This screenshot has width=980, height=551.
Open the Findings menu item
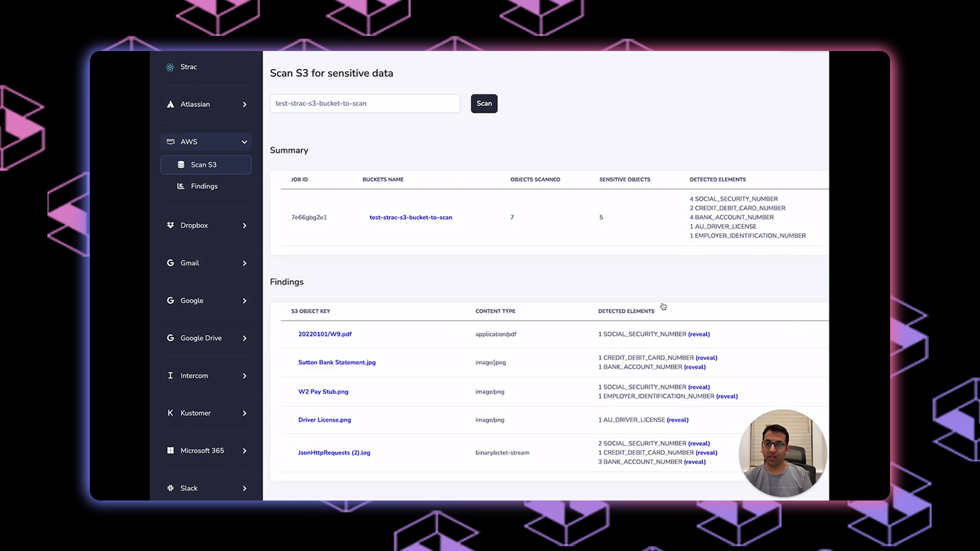coord(204,186)
